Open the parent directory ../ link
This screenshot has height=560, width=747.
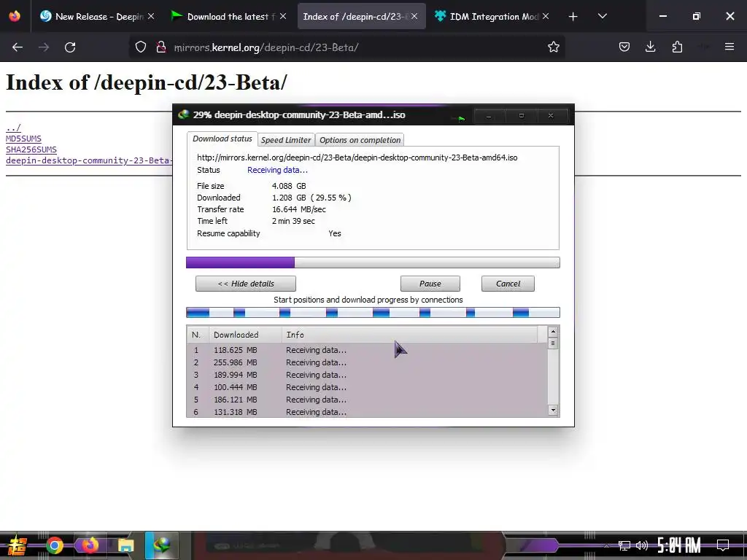13,128
